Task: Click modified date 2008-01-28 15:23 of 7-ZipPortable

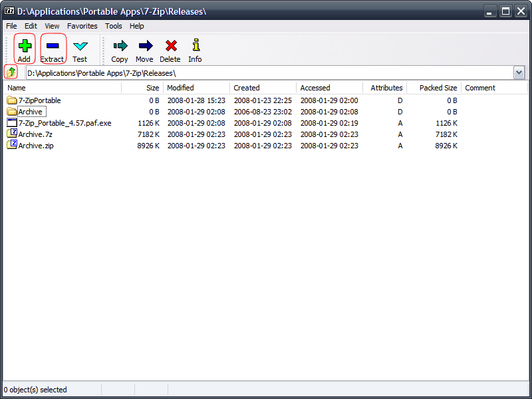Action: pyautogui.click(x=196, y=100)
